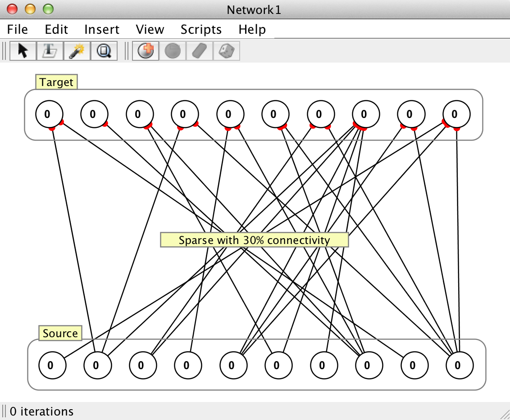This screenshot has width=510, height=420.
Task: Open the Scripts menu
Action: (x=201, y=30)
